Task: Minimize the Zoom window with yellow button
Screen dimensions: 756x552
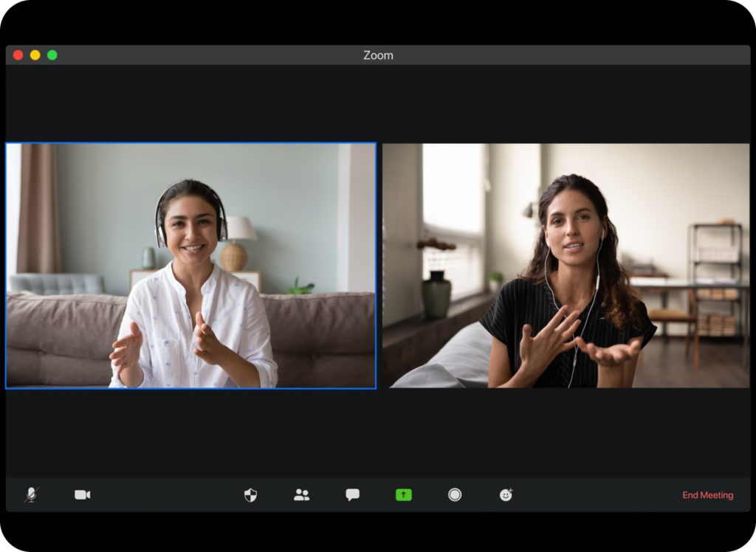Action: click(35, 55)
